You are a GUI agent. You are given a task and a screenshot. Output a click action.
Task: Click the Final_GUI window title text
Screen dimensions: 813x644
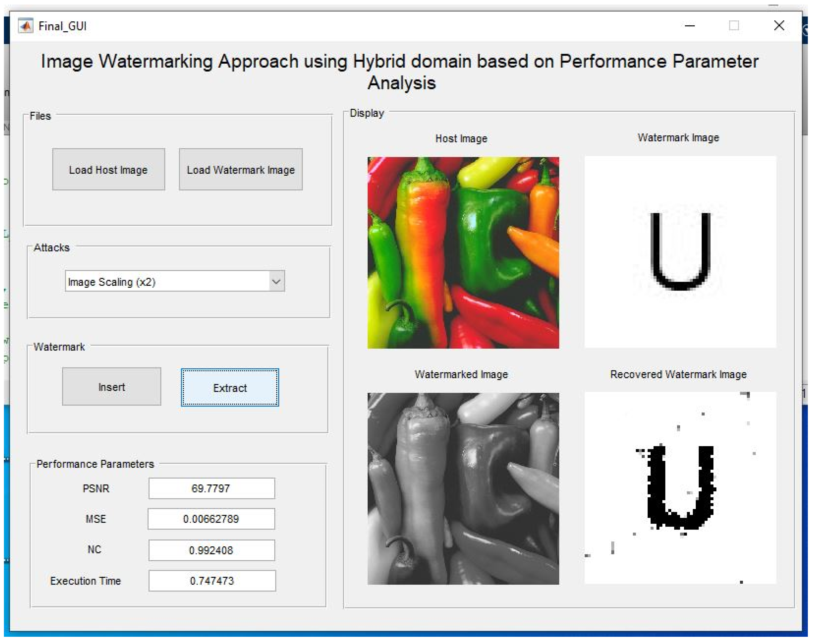click(x=63, y=26)
